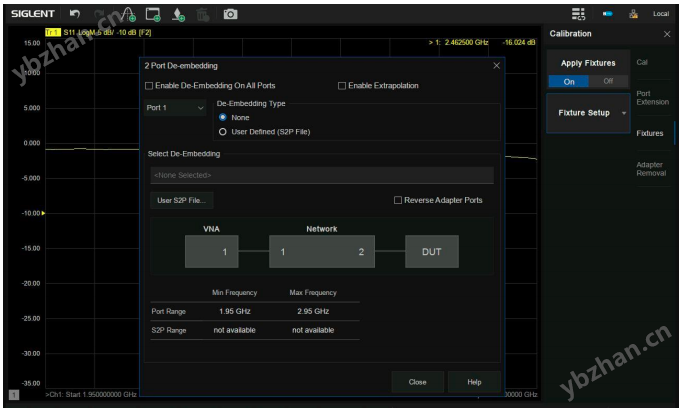Click the undo arrow icon in top toolbar
The height and width of the screenshot is (413, 683).
coord(75,14)
